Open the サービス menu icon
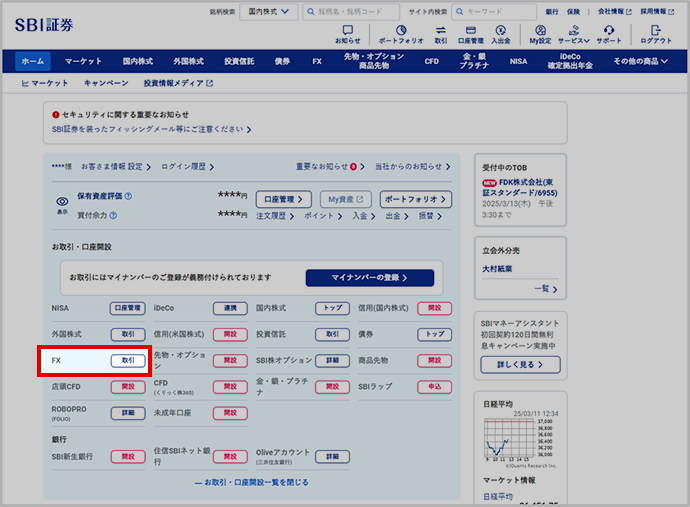 pos(574,34)
